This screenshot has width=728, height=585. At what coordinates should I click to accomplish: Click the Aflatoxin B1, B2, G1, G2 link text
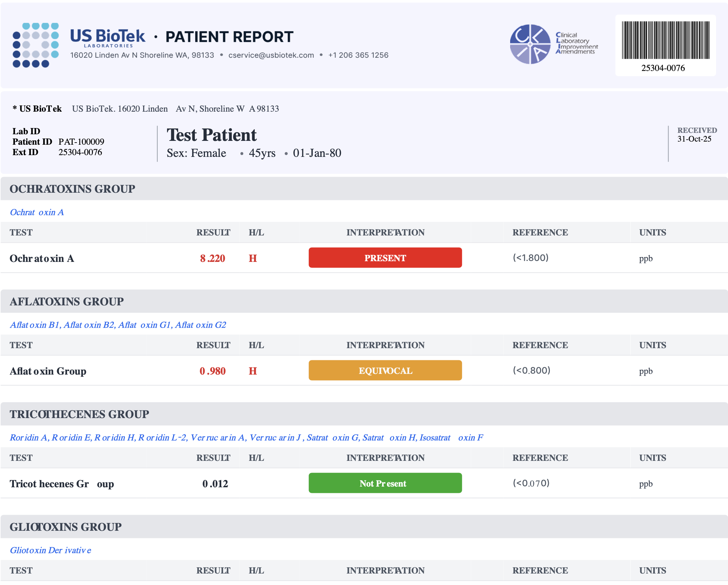pyautogui.click(x=118, y=325)
